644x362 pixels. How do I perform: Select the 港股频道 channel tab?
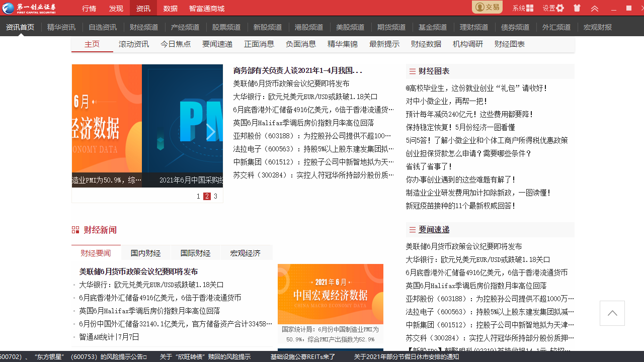[309, 27]
